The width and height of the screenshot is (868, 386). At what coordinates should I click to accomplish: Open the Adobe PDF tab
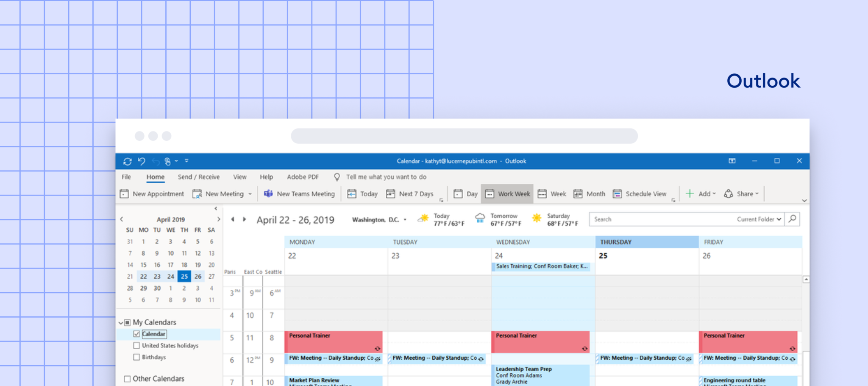(303, 177)
